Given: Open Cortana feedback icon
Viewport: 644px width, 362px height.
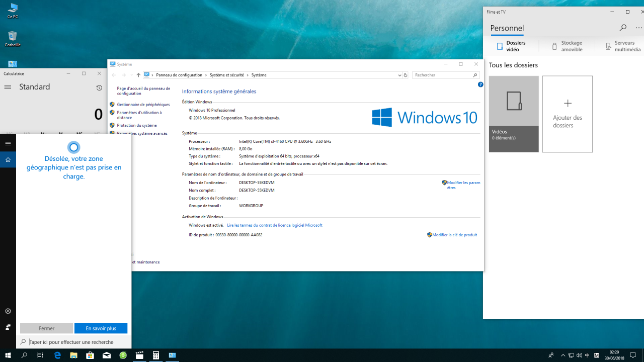Looking at the screenshot, I should [8, 327].
